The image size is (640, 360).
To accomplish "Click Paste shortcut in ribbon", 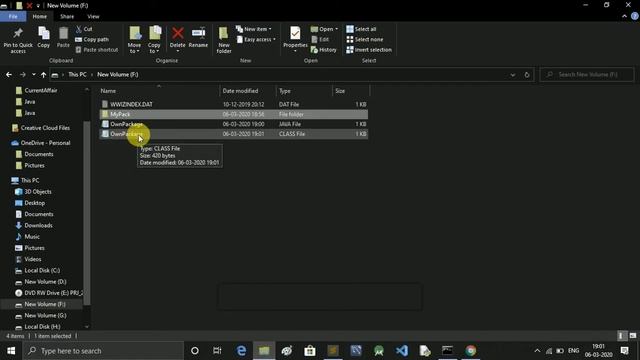I will [x=97, y=50].
